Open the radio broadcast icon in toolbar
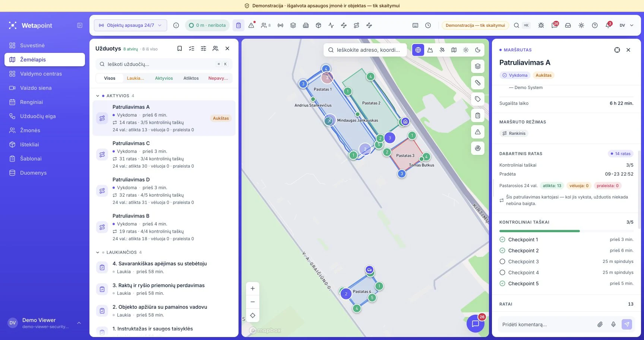Viewport: 644px width, 340px height. [280, 25]
